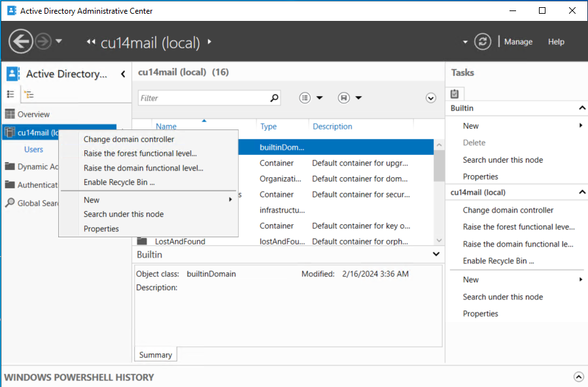Image resolution: width=588 pixels, height=387 pixels.
Task: Open the Manage menu
Action: coord(518,42)
